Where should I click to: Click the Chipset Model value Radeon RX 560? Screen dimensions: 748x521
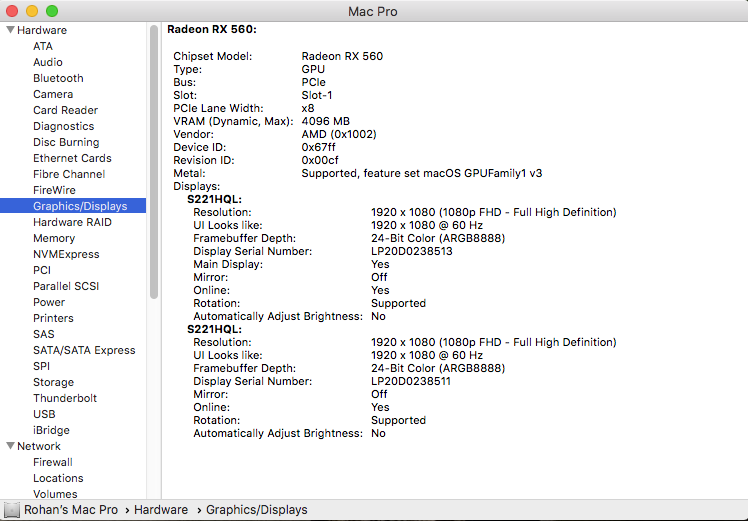[x=342, y=56]
